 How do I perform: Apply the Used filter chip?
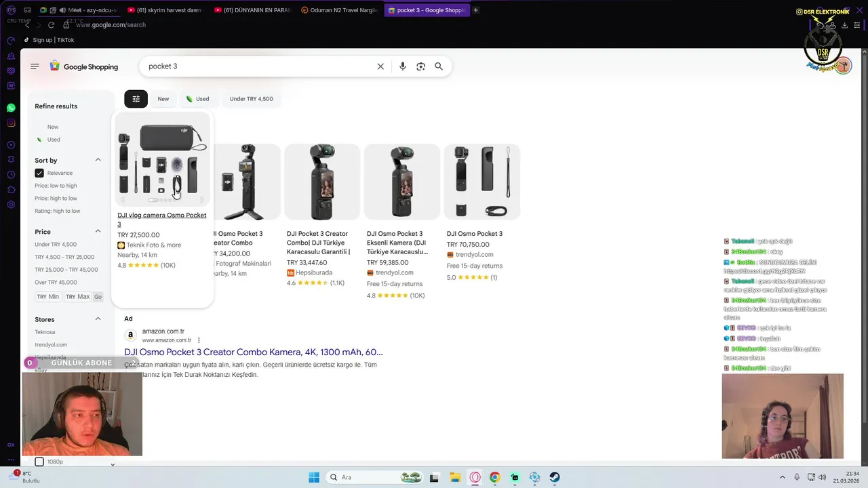pos(198,99)
